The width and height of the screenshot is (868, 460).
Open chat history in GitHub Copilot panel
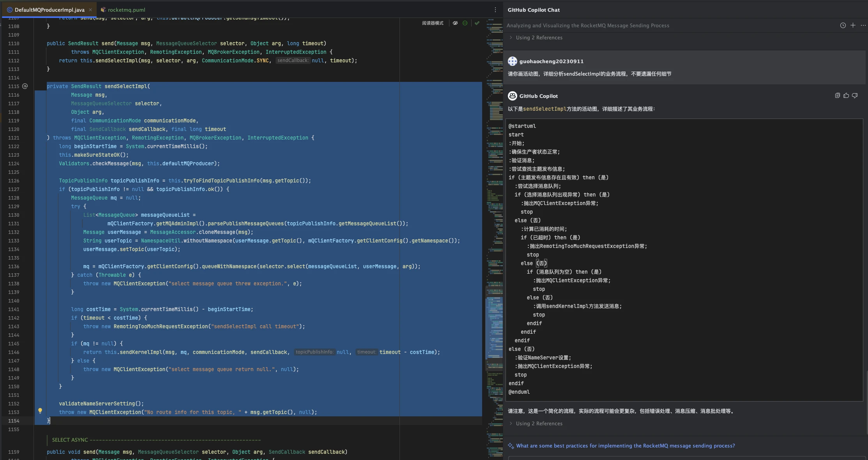843,25
